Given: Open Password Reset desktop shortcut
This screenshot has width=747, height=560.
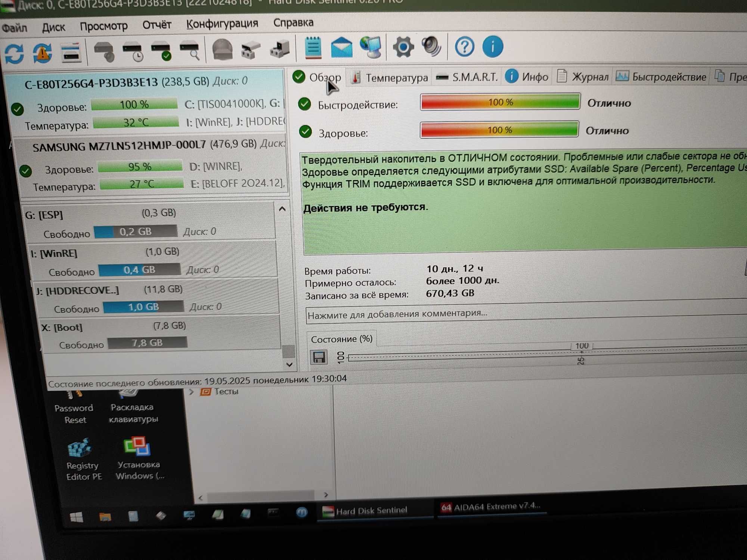Looking at the screenshot, I should 74,406.
